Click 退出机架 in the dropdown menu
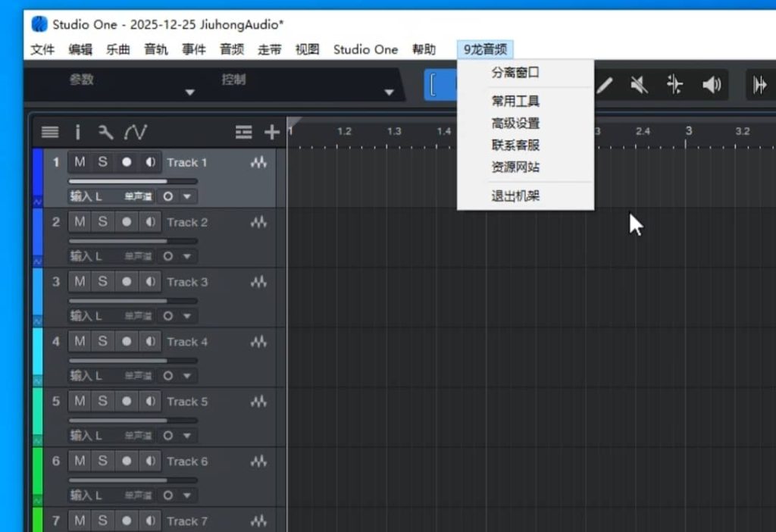The height and width of the screenshot is (532, 776). tap(515, 196)
